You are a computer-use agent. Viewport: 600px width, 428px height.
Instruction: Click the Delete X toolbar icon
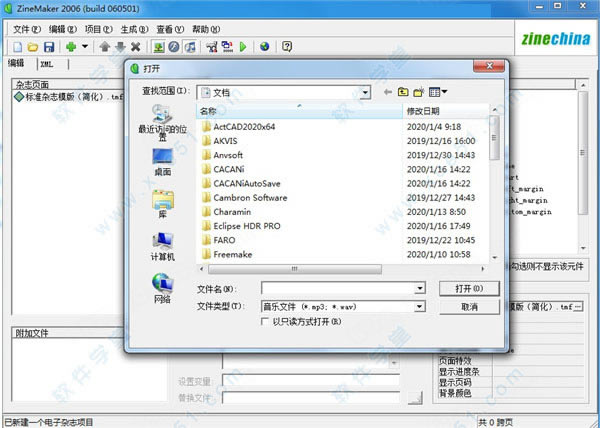click(136, 47)
